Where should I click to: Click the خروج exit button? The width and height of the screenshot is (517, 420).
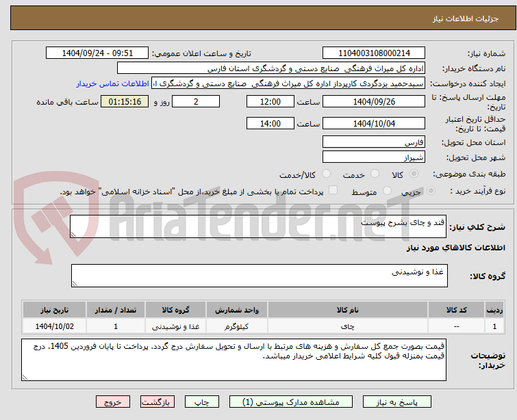coord(113,402)
